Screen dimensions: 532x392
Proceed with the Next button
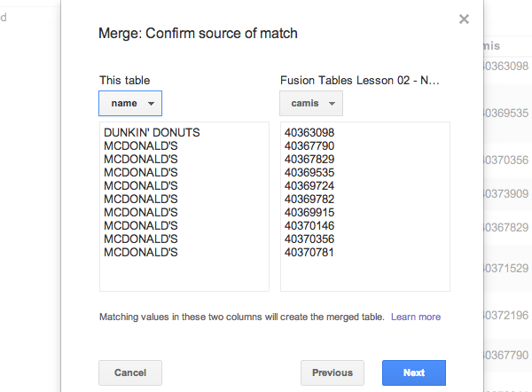pyautogui.click(x=414, y=372)
